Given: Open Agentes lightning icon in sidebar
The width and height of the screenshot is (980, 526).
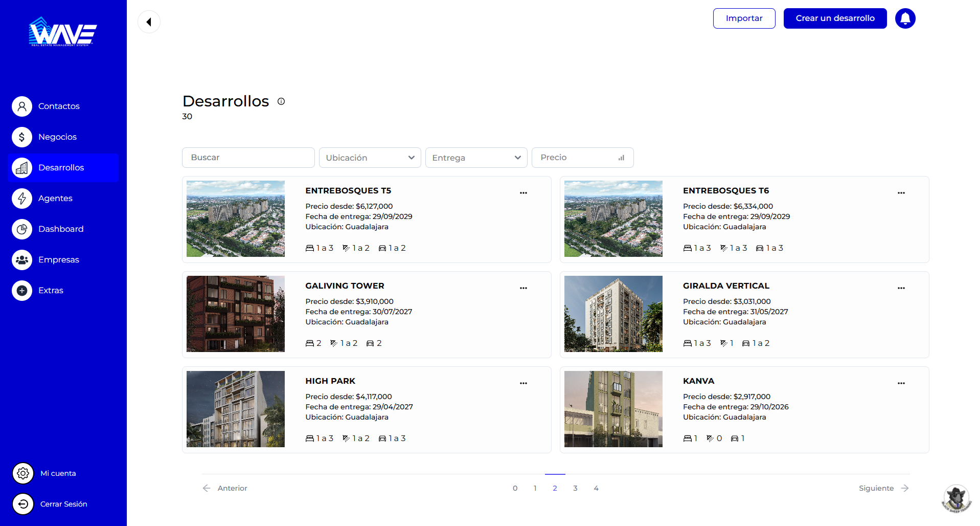Looking at the screenshot, I should (x=22, y=198).
